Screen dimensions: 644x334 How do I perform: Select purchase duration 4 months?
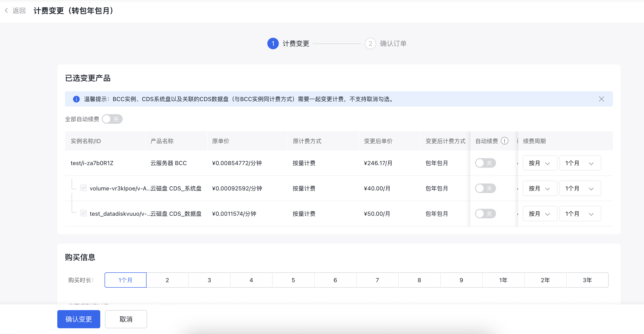(251, 280)
